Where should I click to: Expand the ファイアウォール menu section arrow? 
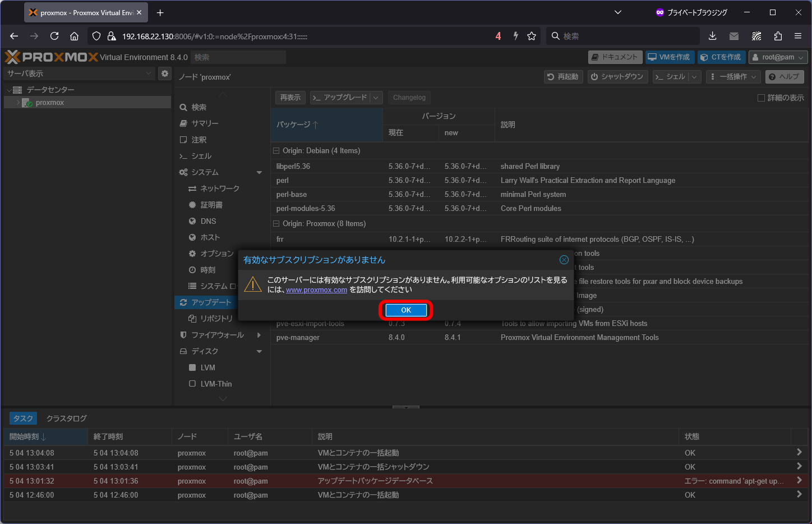coord(259,335)
